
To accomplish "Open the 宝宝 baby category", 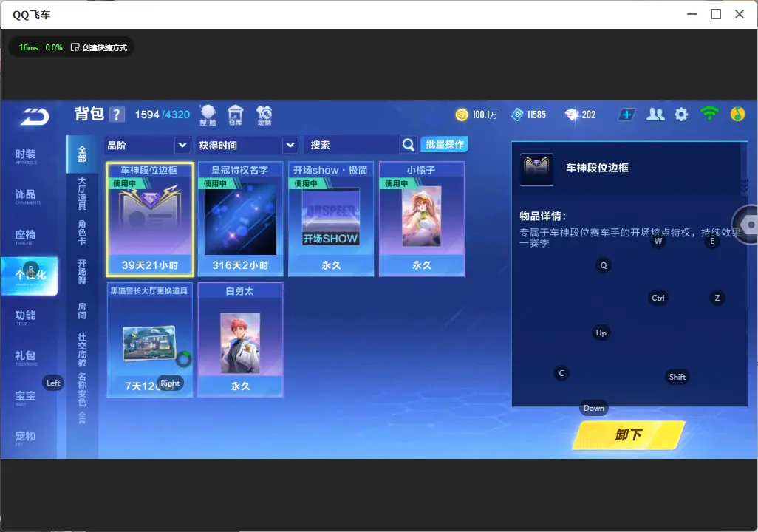I will pyautogui.click(x=25, y=397).
